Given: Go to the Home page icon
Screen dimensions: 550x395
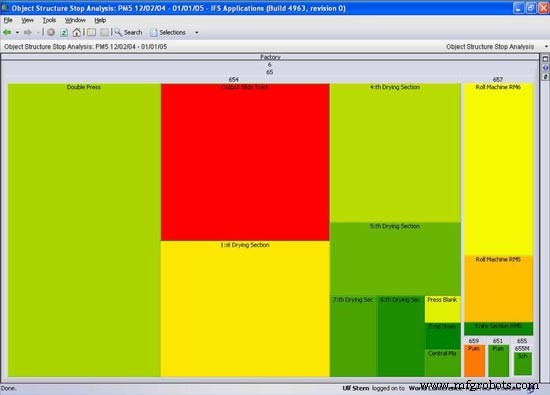Looking at the screenshot, I should click(76, 33).
